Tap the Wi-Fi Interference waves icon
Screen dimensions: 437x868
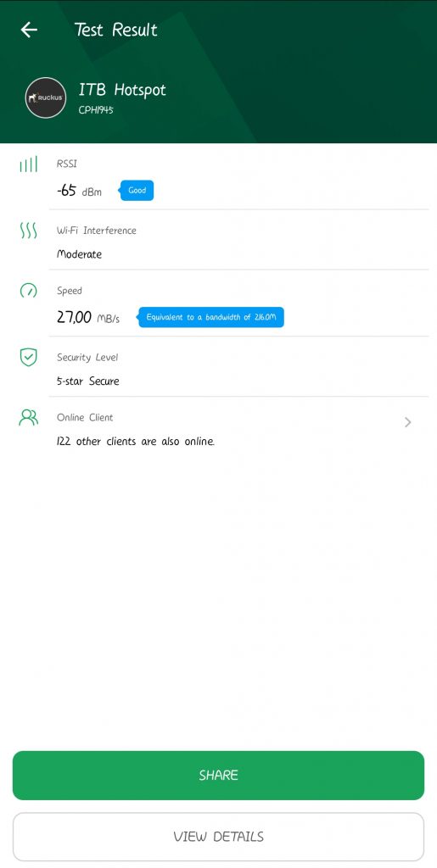point(28,231)
